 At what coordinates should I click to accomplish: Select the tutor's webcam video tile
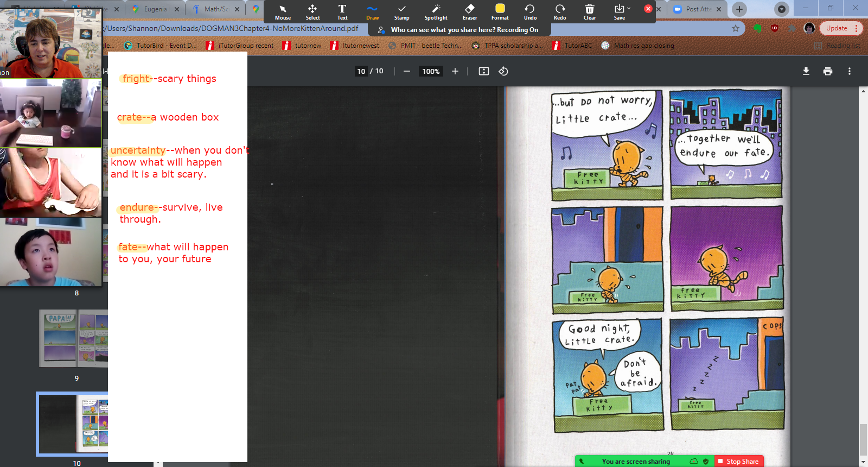tap(50, 43)
